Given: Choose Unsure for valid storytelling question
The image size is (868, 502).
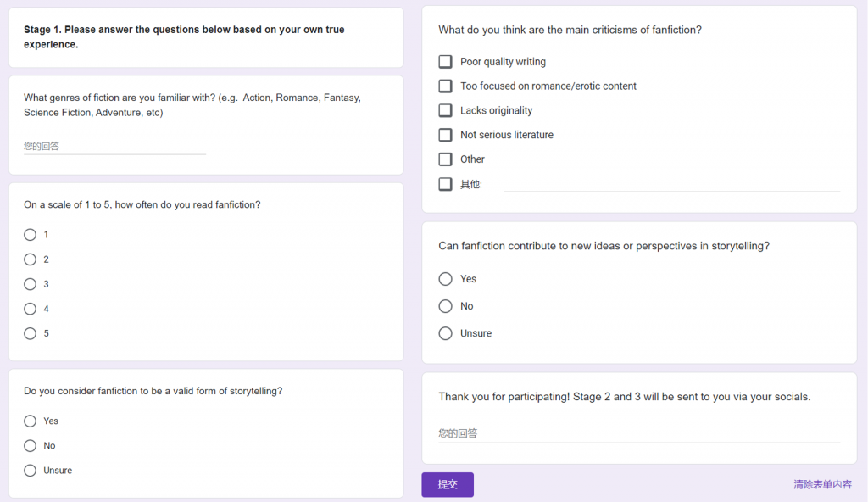Looking at the screenshot, I should 30,471.
